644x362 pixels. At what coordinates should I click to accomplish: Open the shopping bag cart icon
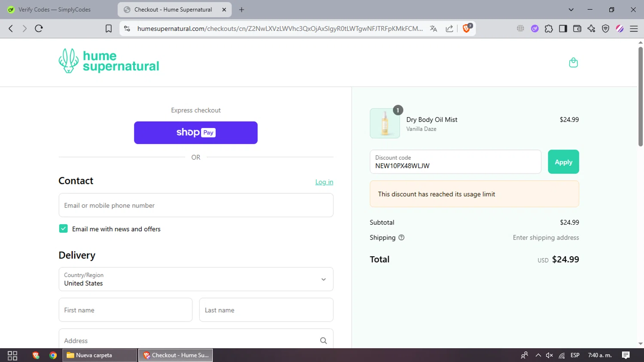573,63
